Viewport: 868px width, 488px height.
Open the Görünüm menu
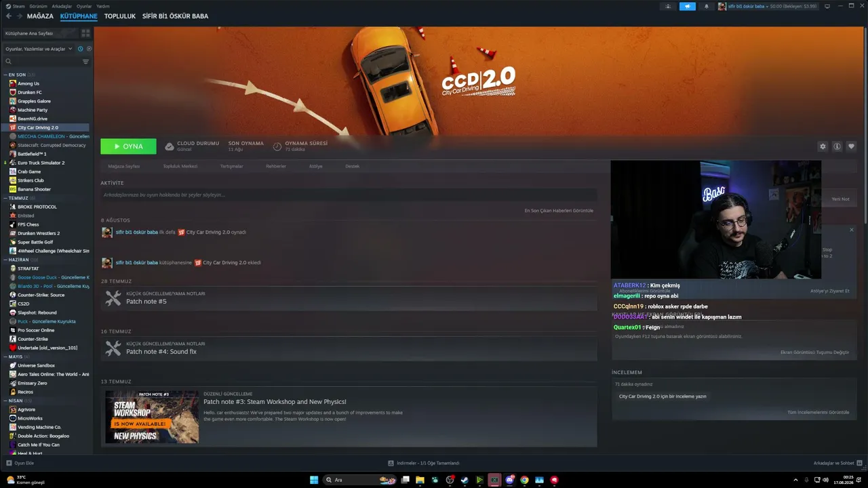38,6
